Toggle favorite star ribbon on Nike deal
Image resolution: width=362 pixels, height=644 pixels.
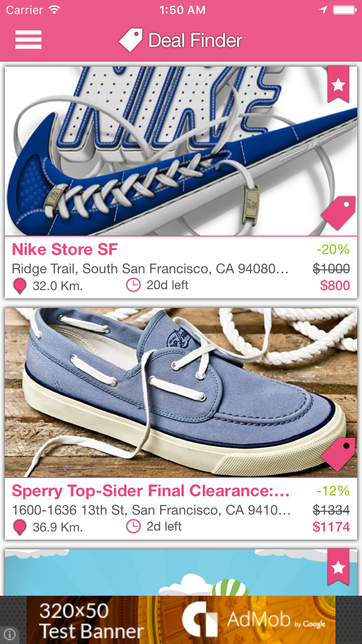pyautogui.click(x=338, y=84)
